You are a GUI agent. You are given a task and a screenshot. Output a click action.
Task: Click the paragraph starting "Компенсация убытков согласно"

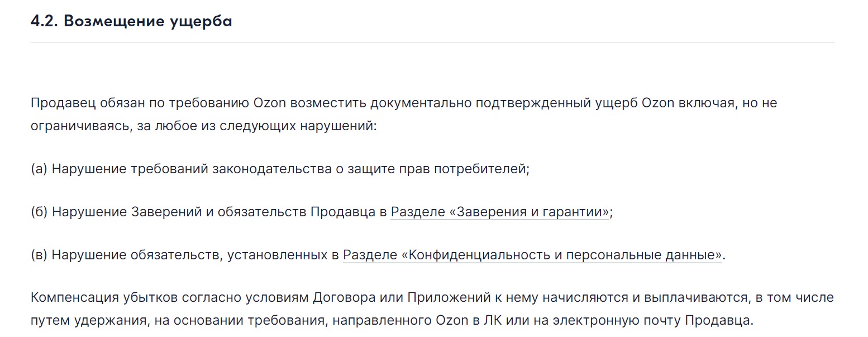432,310
